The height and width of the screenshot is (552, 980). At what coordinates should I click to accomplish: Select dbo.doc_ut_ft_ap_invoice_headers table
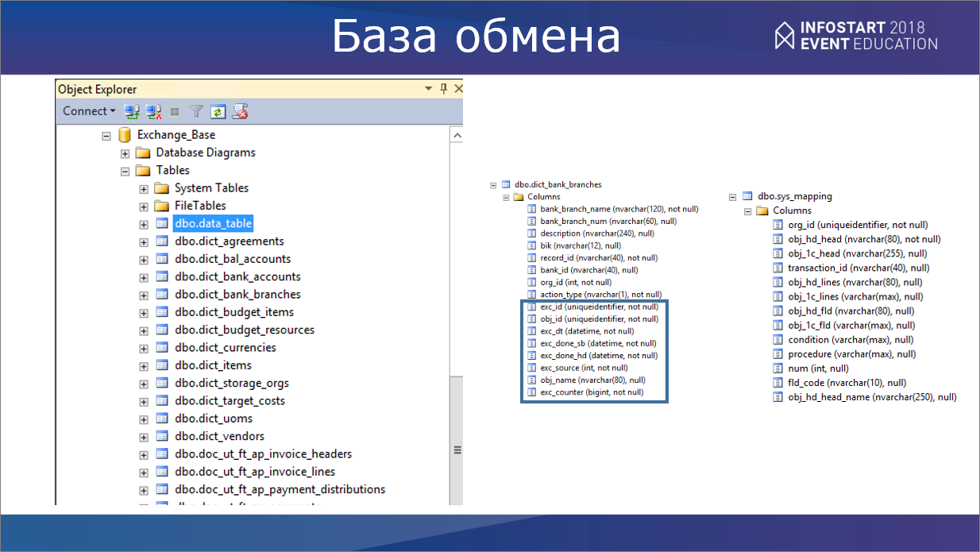264,454
